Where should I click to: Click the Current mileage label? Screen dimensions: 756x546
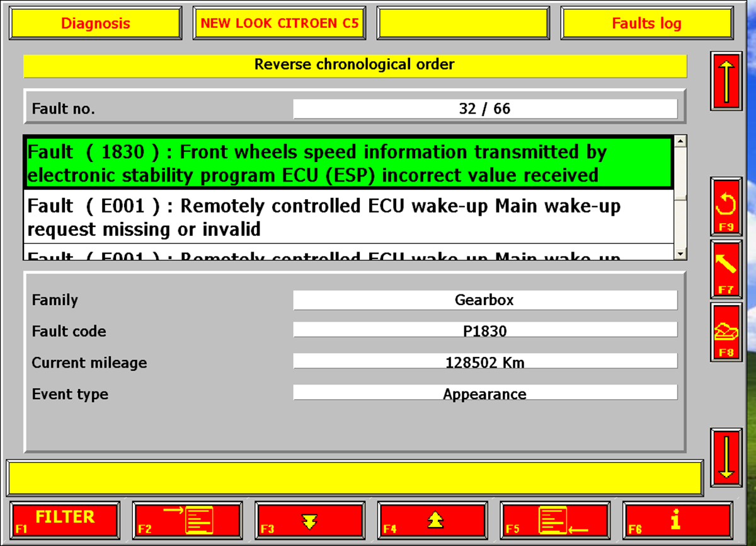(89, 363)
